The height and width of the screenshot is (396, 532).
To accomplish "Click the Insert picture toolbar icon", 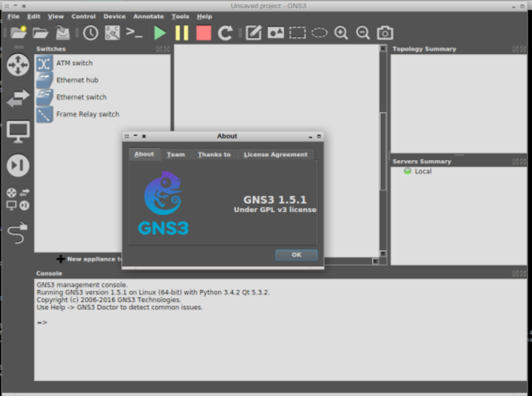I will [276, 32].
